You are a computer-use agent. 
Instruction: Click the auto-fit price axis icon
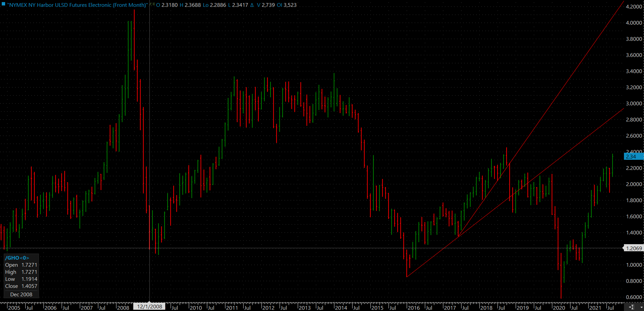click(631, 307)
